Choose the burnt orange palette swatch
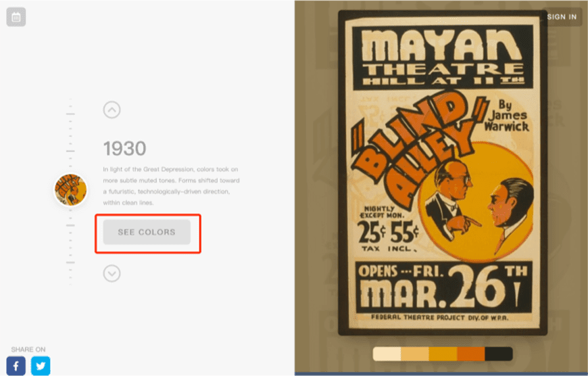 471,354
